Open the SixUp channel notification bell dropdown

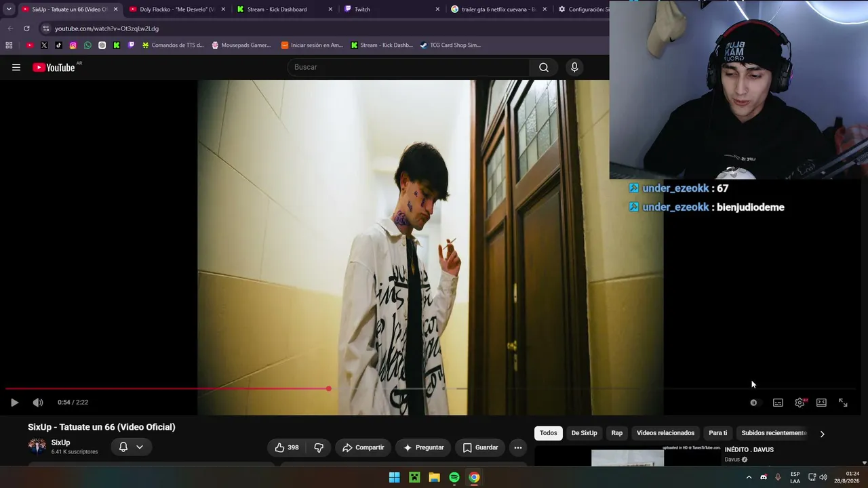point(131,447)
